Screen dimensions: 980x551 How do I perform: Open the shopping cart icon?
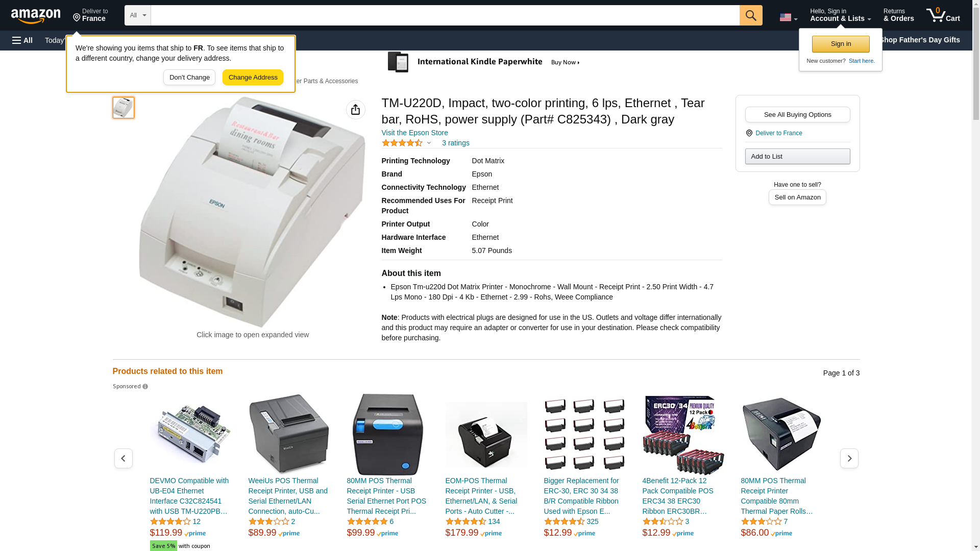pyautogui.click(x=943, y=15)
